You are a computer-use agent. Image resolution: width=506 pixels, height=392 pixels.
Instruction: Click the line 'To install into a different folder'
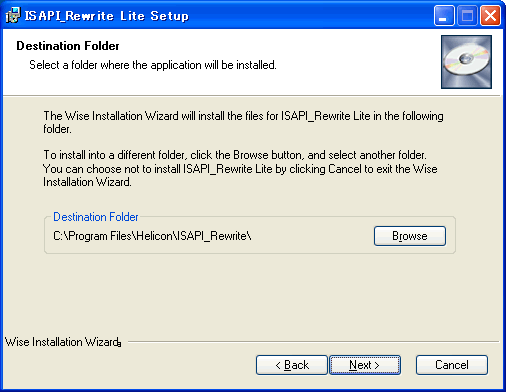(235, 155)
